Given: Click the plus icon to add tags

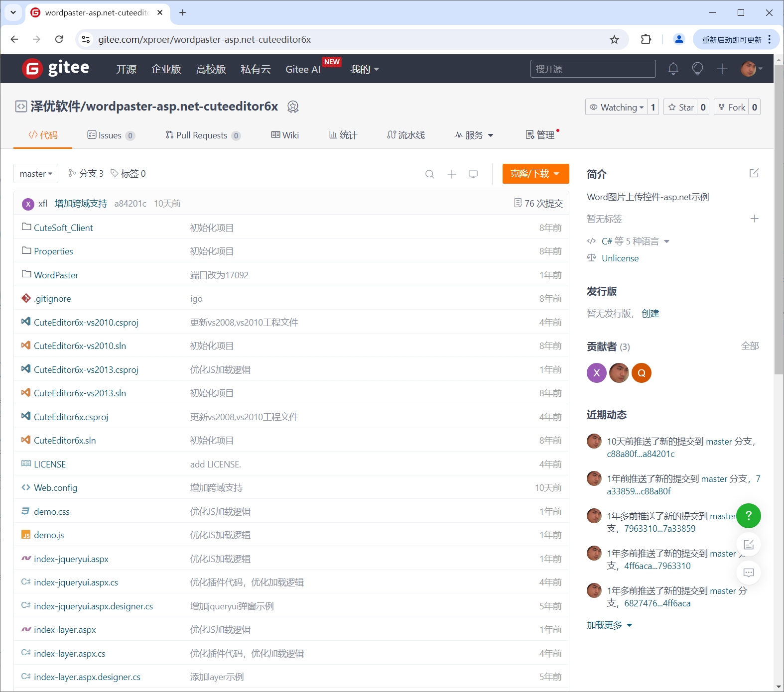Looking at the screenshot, I should click(754, 219).
